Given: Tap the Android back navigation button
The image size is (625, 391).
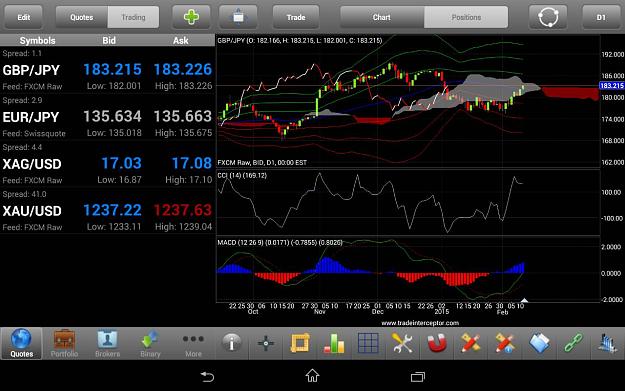Looking at the screenshot, I should pyautogui.click(x=207, y=376).
